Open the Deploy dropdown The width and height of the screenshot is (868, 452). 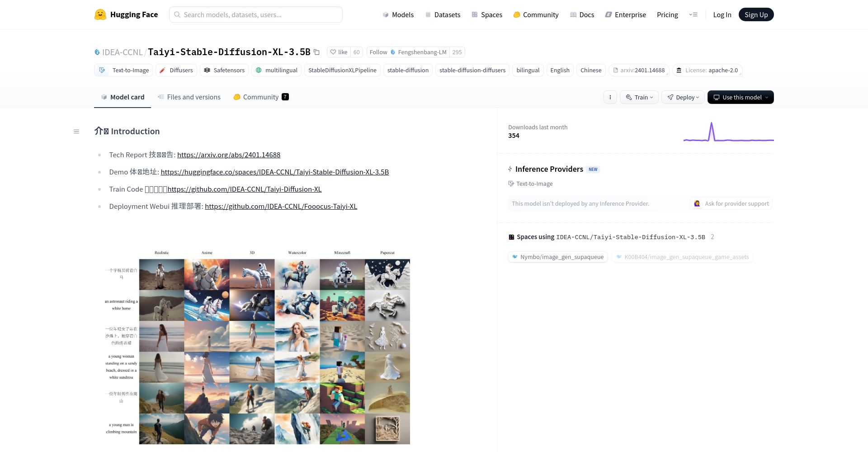[x=683, y=97]
